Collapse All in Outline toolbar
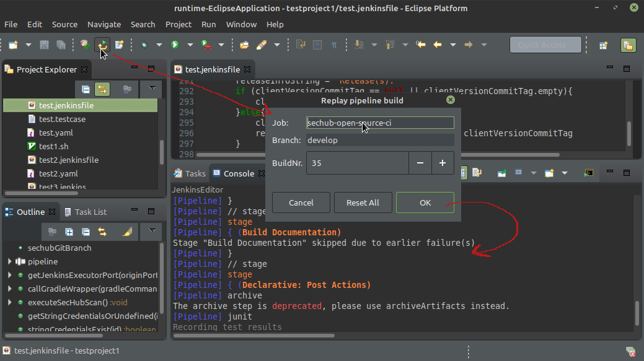The image size is (644, 361). 86,232
